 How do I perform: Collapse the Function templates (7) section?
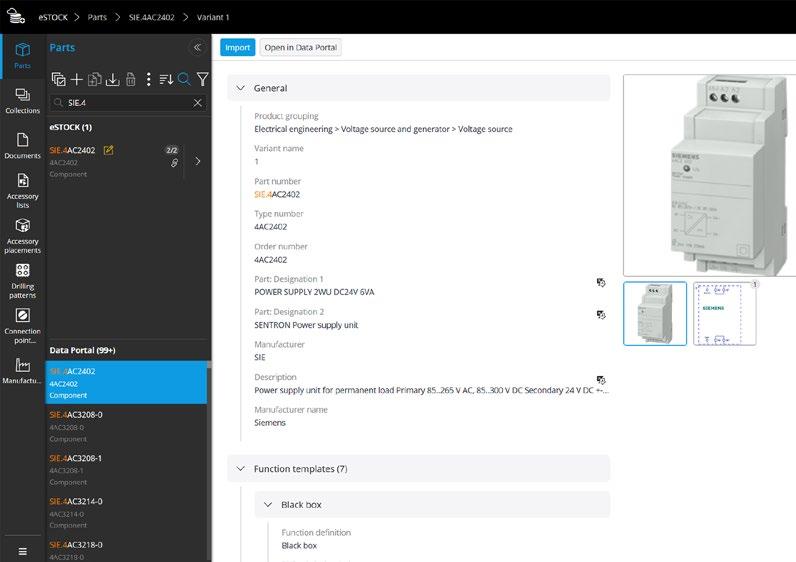pos(241,469)
